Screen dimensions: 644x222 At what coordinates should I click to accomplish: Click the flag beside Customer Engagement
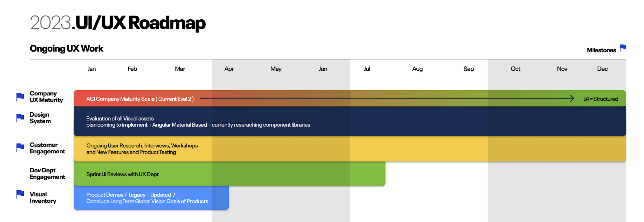click(20, 147)
